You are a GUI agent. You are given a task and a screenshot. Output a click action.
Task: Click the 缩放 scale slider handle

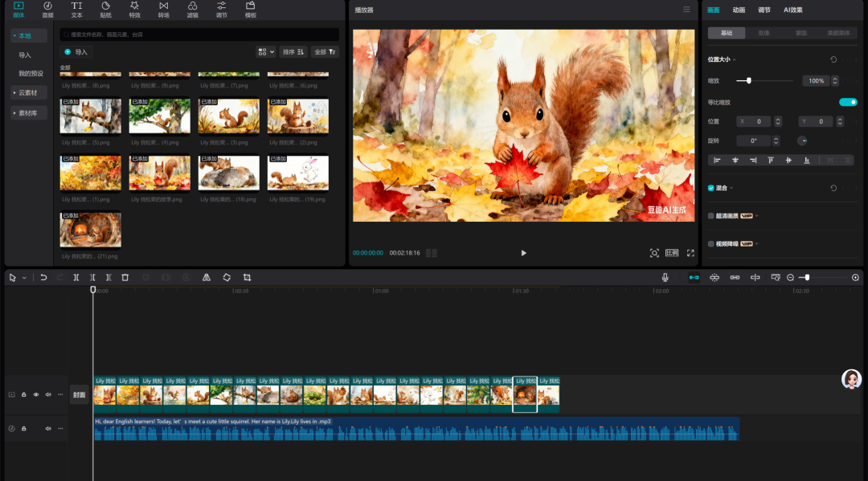pyautogui.click(x=749, y=80)
